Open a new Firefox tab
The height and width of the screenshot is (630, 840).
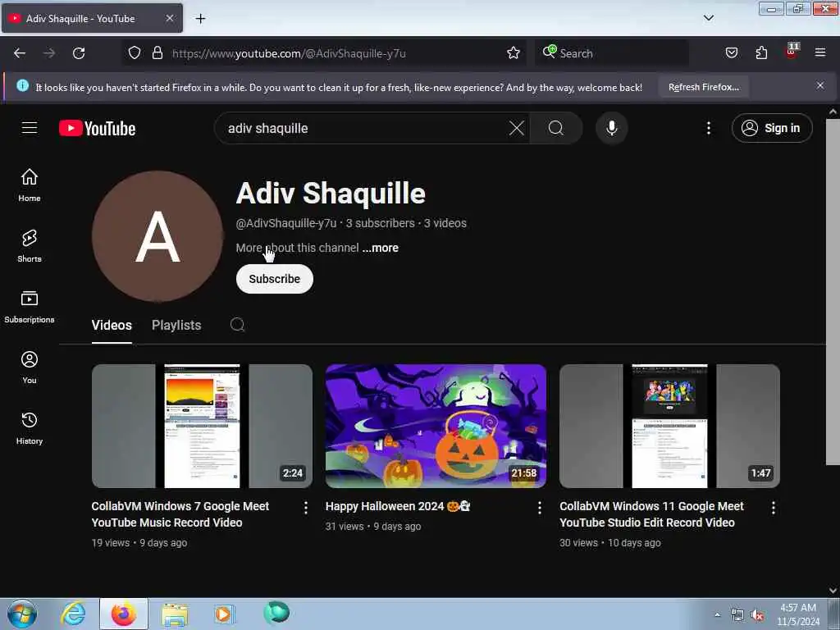point(200,19)
